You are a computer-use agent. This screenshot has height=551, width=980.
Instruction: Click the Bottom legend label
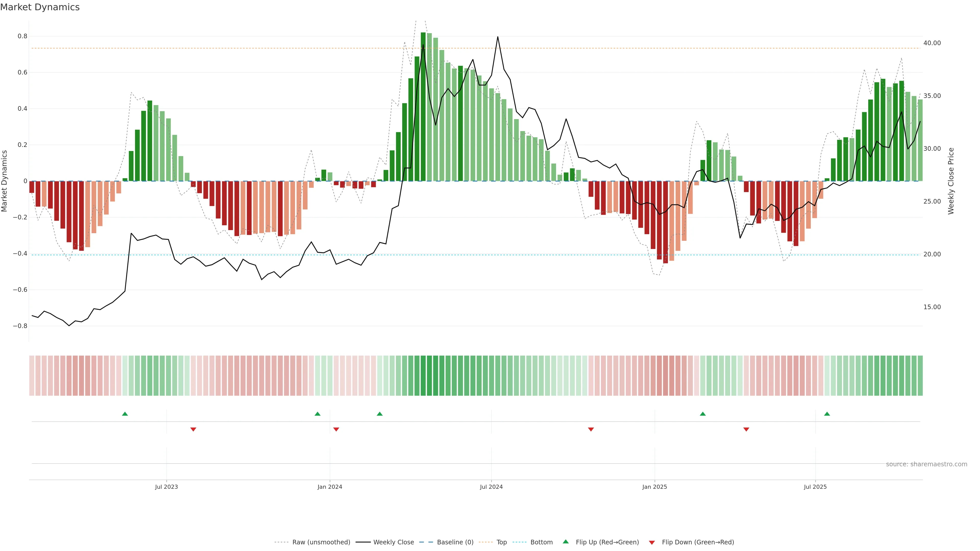(541, 542)
